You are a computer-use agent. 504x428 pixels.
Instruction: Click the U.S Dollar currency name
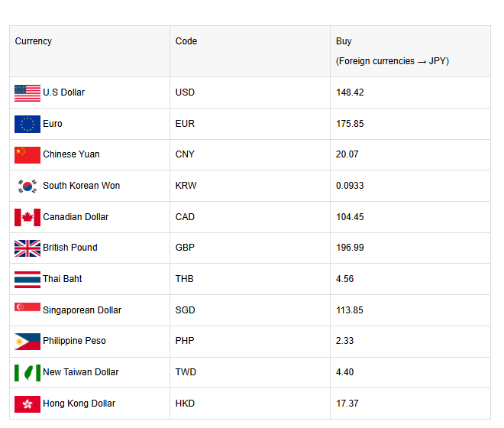(x=63, y=92)
